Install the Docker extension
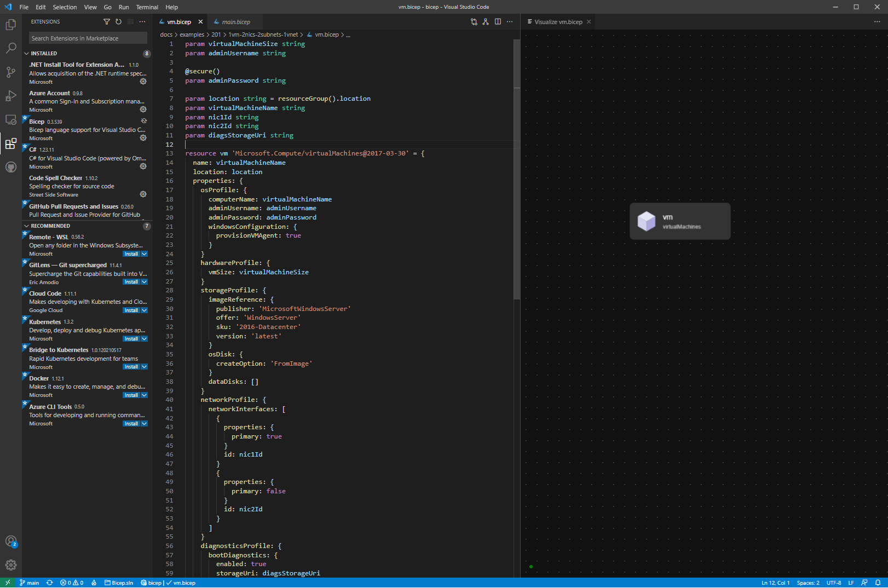888x588 pixels. tap(131, 395)
